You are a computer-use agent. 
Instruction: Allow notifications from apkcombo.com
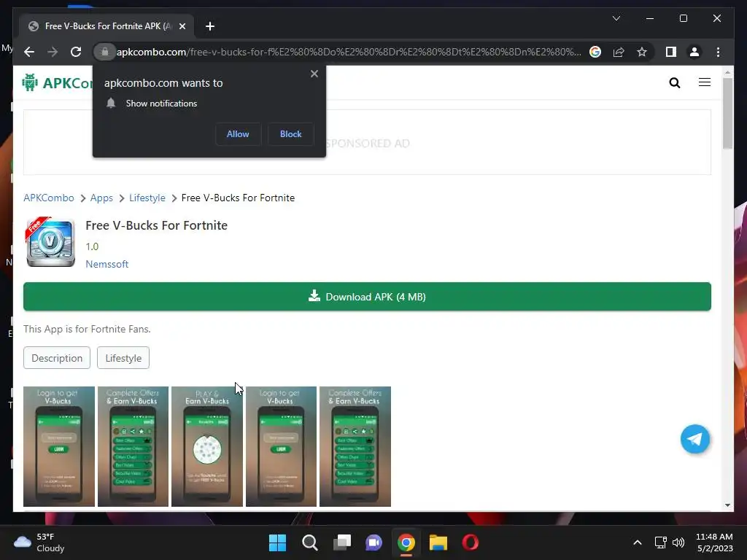point(238,134)
